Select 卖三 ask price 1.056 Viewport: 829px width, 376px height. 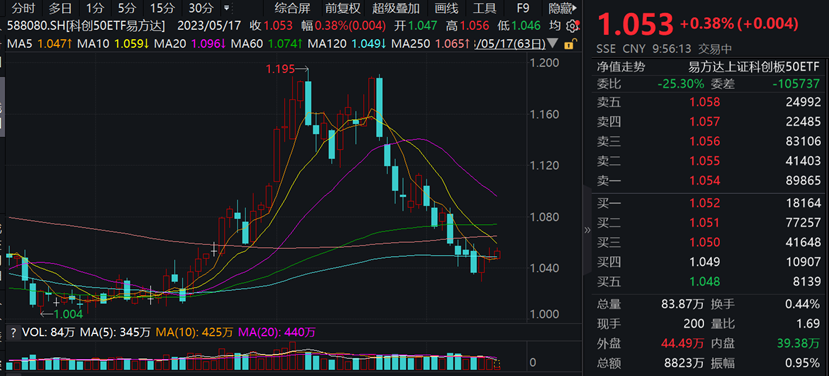point(704,141)
